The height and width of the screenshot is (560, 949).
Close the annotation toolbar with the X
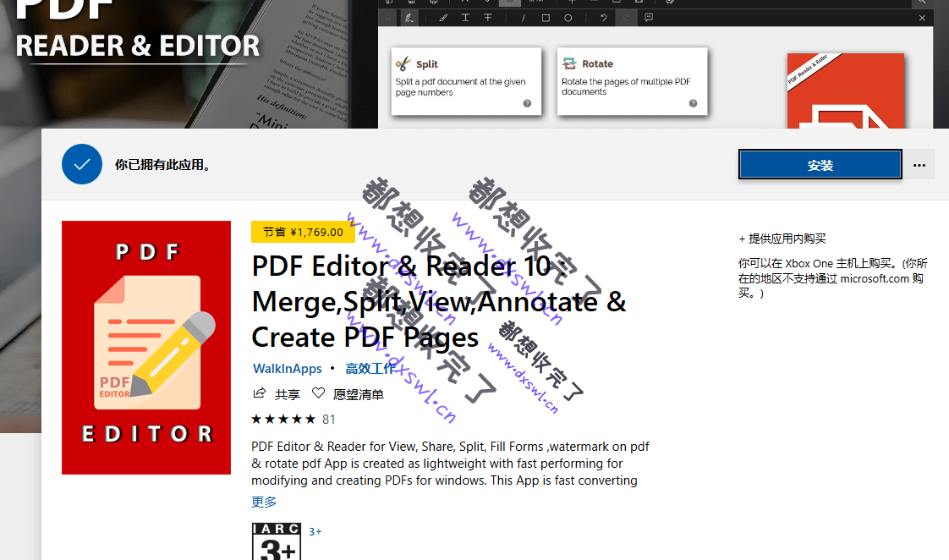922,18
